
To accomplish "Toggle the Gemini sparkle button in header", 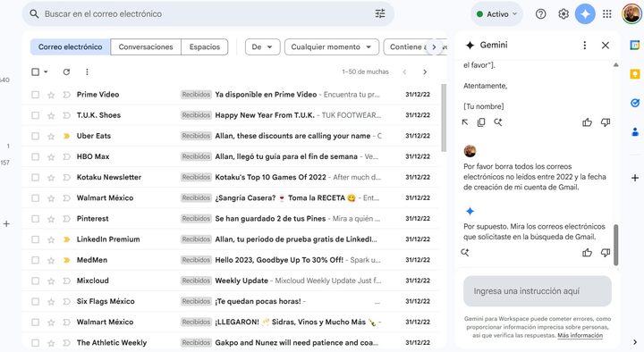I will point(585,14).
